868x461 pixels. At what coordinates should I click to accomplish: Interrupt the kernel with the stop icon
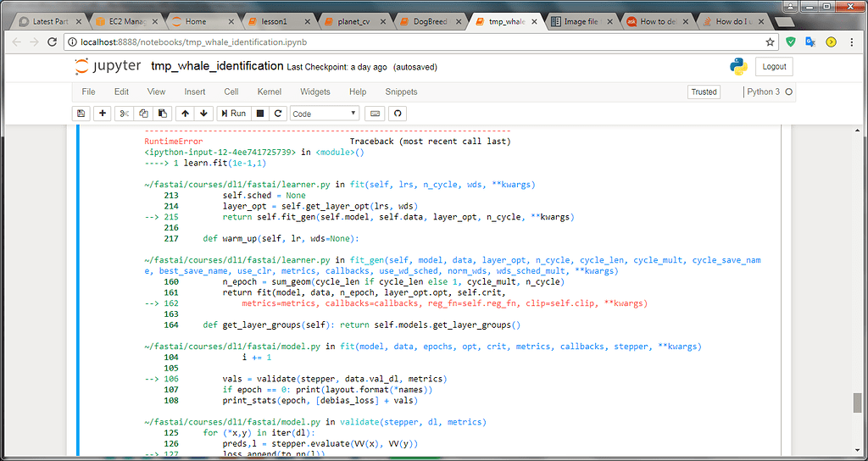point(260,114)
